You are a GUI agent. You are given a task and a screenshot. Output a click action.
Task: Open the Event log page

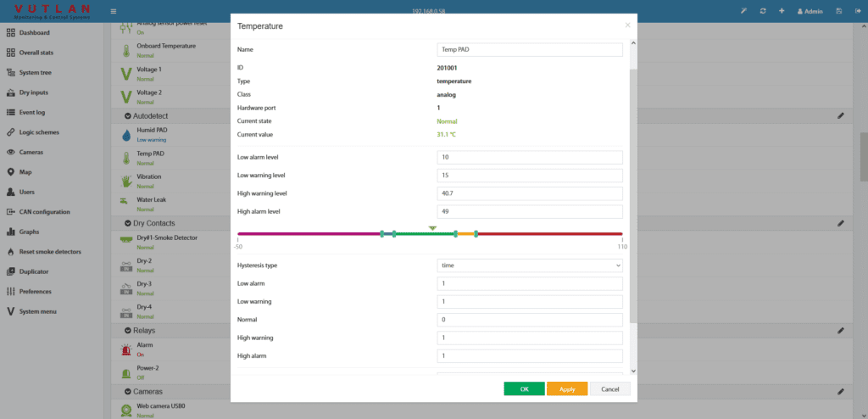tap(25, 113)
